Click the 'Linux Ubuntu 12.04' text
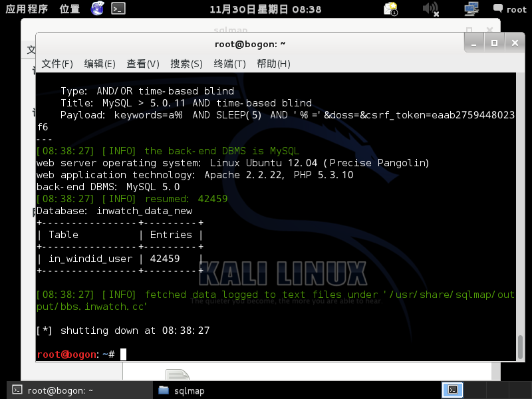 pos(263,163)
